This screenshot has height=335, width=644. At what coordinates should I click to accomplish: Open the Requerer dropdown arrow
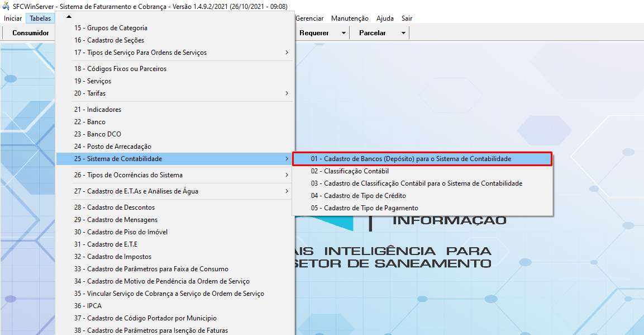[344, 33]
